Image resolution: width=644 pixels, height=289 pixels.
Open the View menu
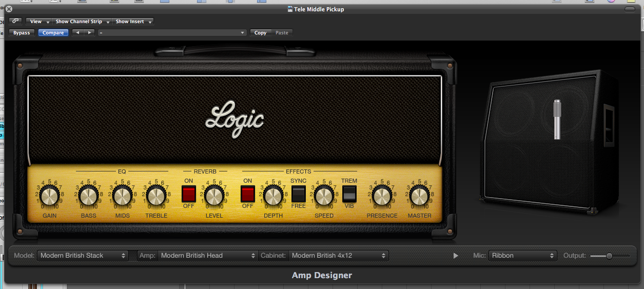tap(39, 22)
